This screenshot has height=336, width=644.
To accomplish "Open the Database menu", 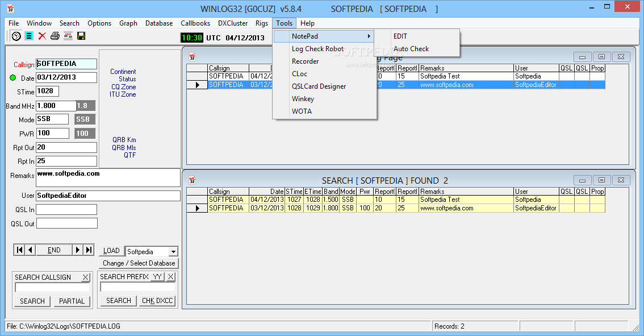I will point(159,23).
